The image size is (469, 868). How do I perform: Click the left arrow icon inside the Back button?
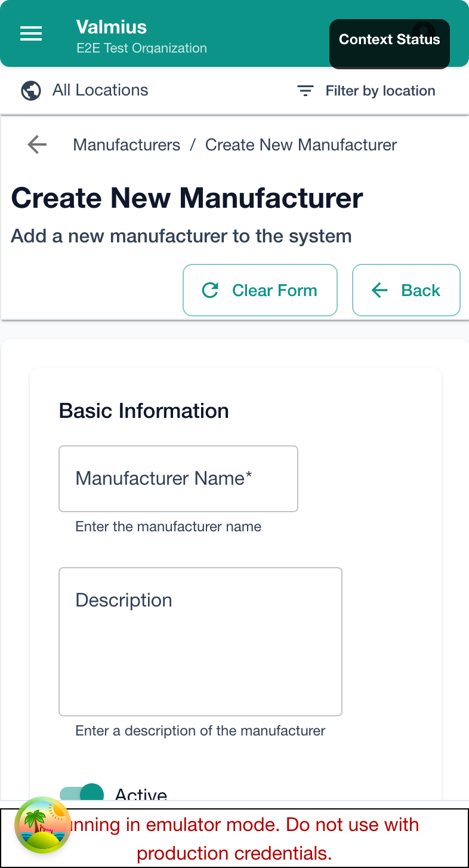tap(379, 290)
